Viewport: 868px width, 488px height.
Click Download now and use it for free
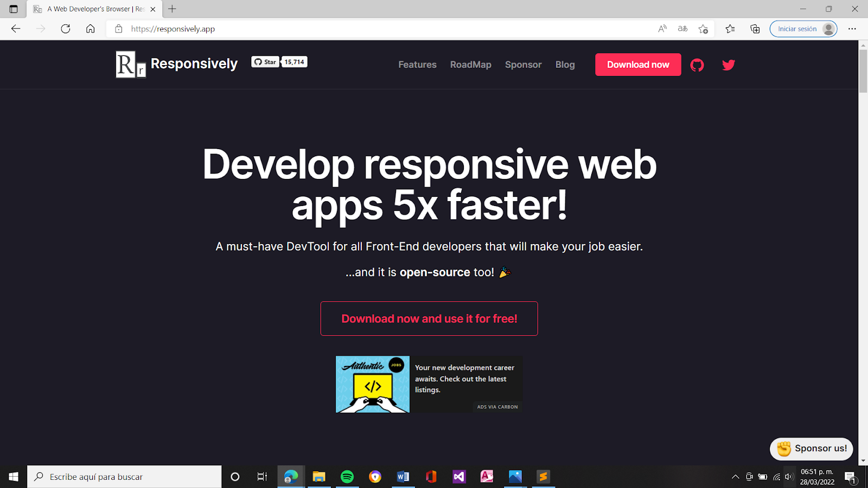click(429, 319)
